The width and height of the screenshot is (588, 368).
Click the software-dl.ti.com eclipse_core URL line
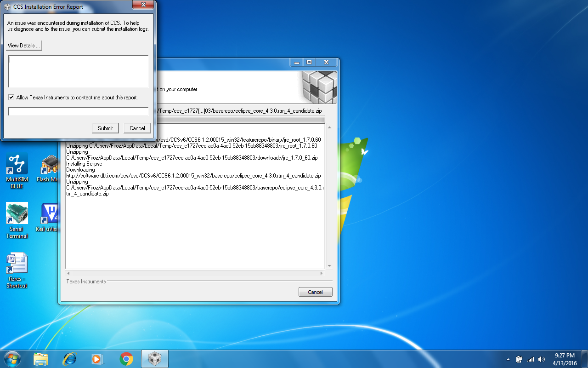click(193, 176)
